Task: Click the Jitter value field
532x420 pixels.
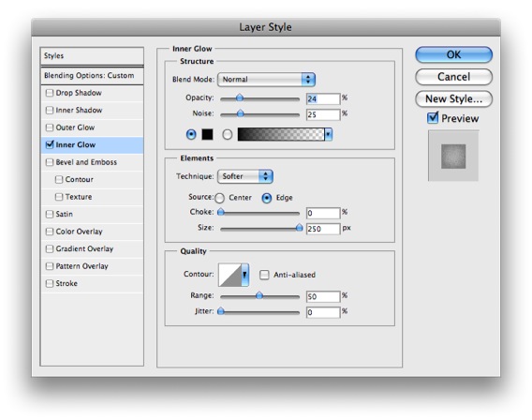Action: (x=323, y=312)
